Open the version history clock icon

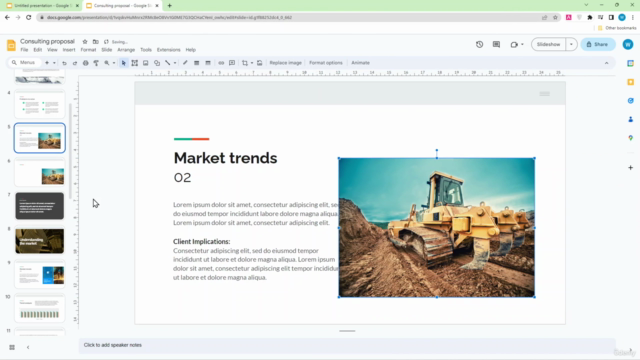click(x=480, y=44)
